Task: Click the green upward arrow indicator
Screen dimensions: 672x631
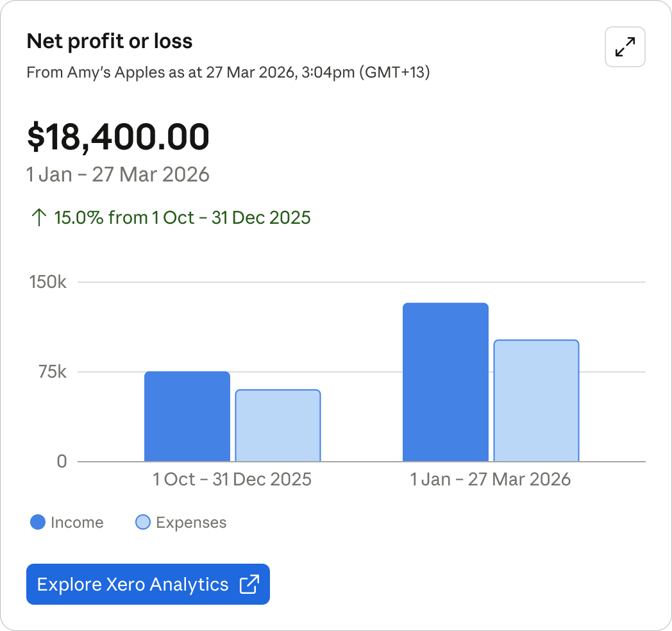Action: pos(39,217)
